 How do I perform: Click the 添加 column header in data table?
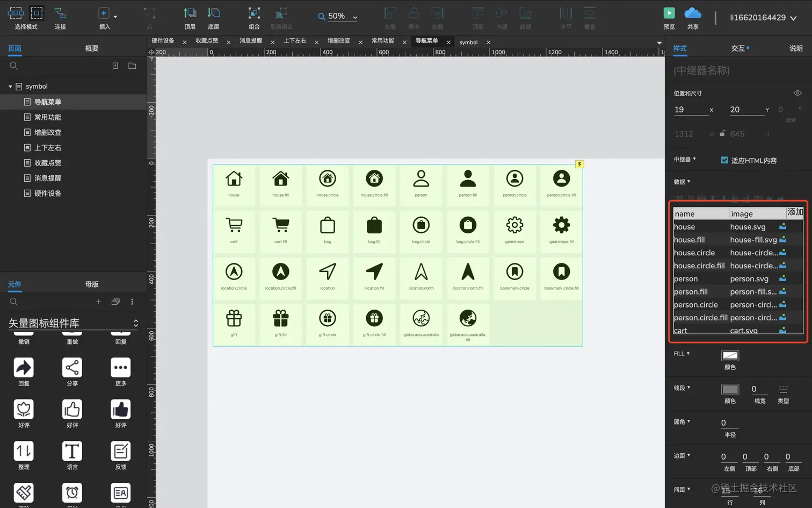[x=795, y=212]
